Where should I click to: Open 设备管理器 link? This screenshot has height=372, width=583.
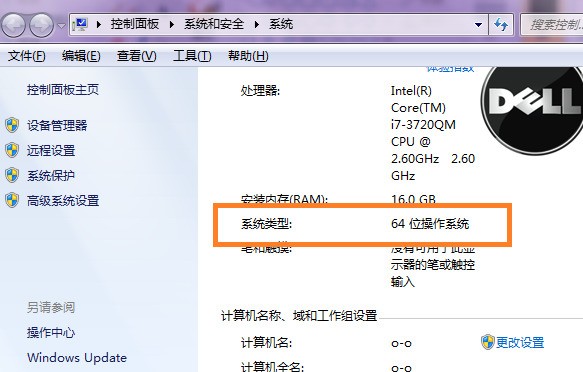pos(57,126)
